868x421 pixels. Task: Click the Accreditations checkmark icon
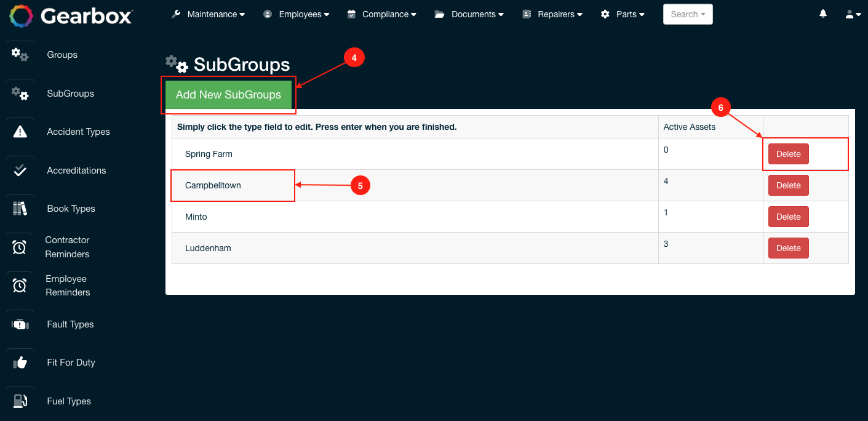pos(20,170)
